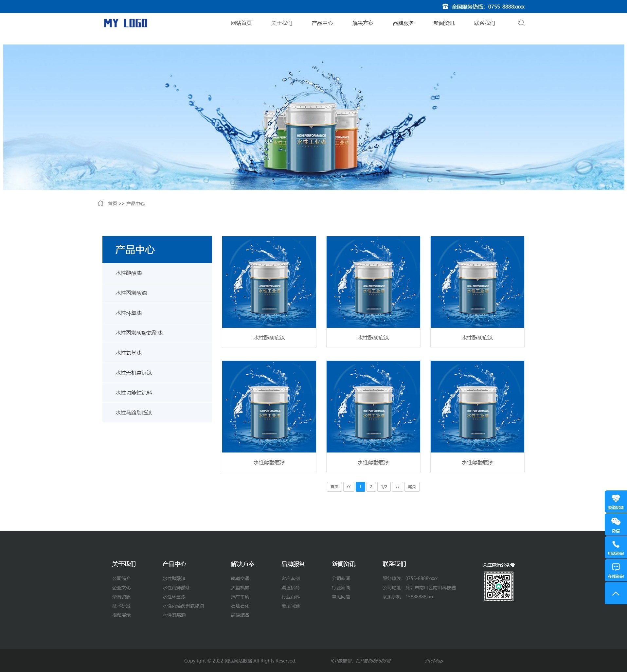Screen dimensions: 627x672
Task: Click the 在线咨询 chat floating icon
Action: point(616,570)
